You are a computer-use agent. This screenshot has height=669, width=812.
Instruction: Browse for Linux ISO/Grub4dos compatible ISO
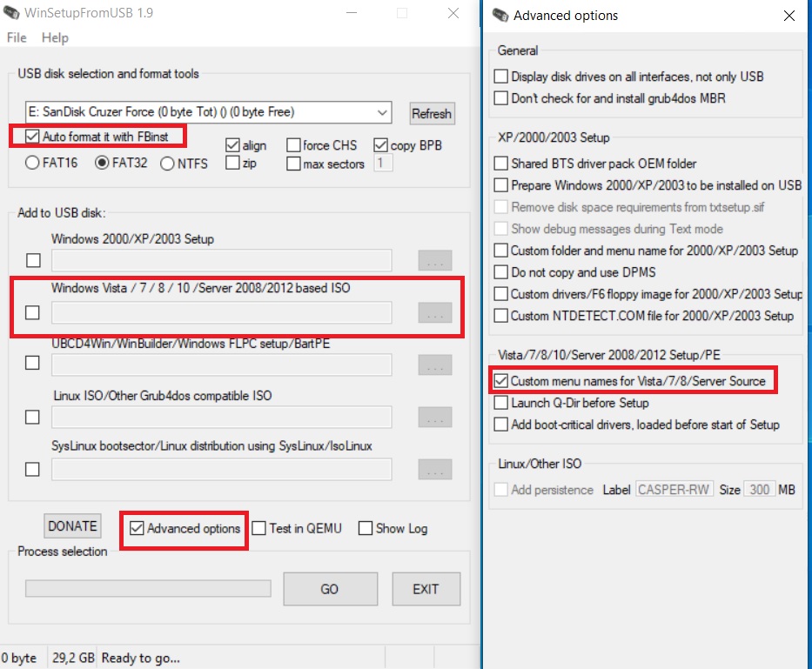(435, 418)
